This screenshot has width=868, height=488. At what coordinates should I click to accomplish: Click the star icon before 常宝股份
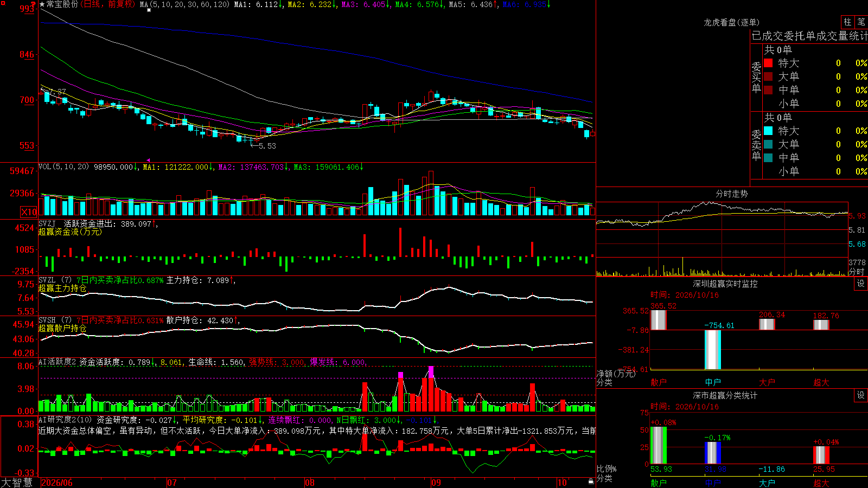[x=42, y=4]
